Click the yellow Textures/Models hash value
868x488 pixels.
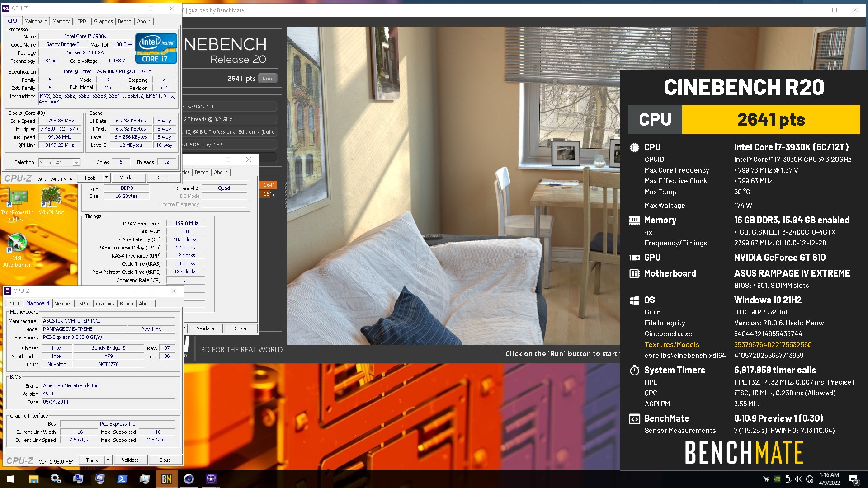click(773, 345)
